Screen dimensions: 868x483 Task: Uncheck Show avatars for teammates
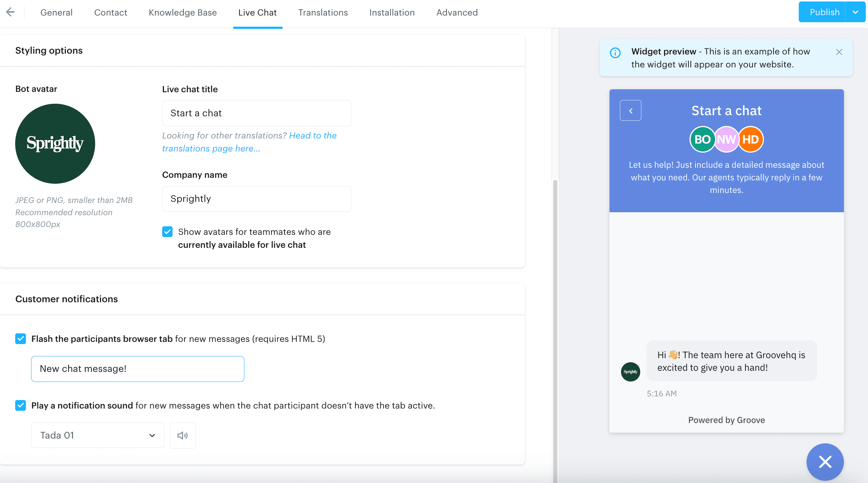tap(167, 231)
